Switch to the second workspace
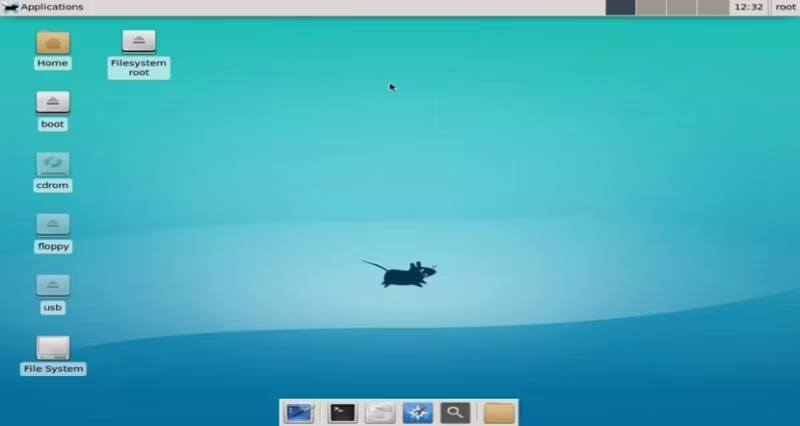Viewport: 800px width, 426px height. (x=651, y=7)
